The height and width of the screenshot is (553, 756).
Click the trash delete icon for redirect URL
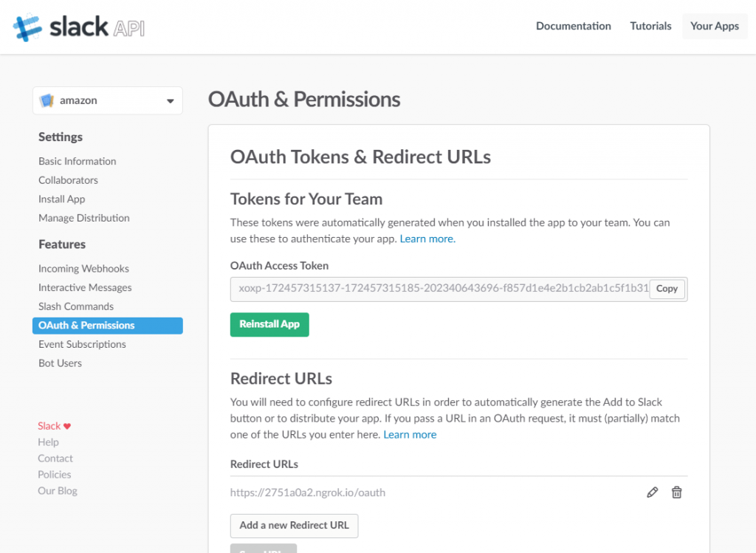click(x=676, y=492)
